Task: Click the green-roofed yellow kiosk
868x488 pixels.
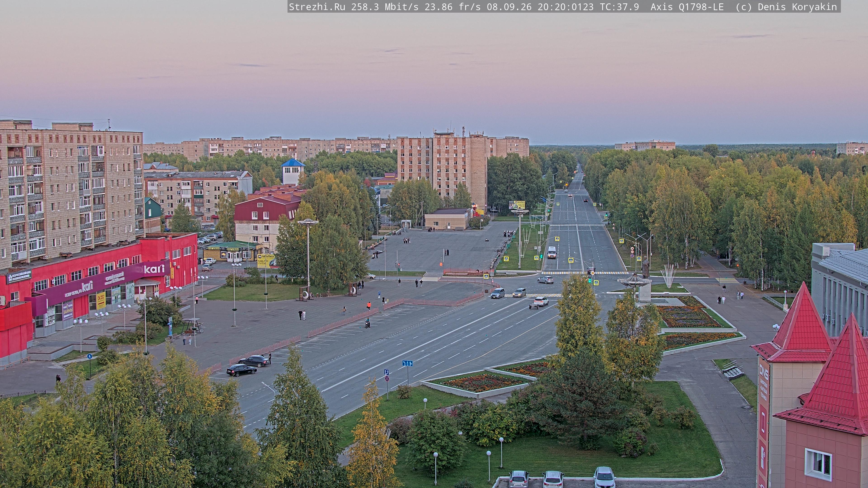Action: pyautogui.click(x=233, y=251)
